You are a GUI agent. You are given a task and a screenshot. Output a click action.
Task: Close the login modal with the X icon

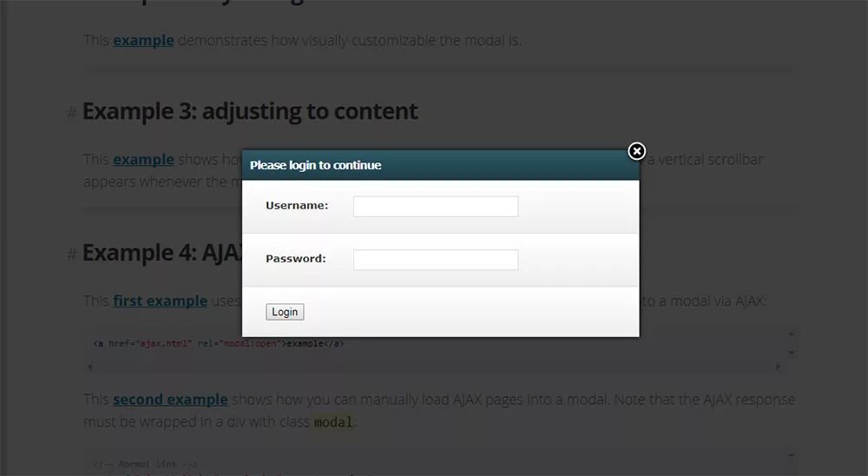point(636,151)
